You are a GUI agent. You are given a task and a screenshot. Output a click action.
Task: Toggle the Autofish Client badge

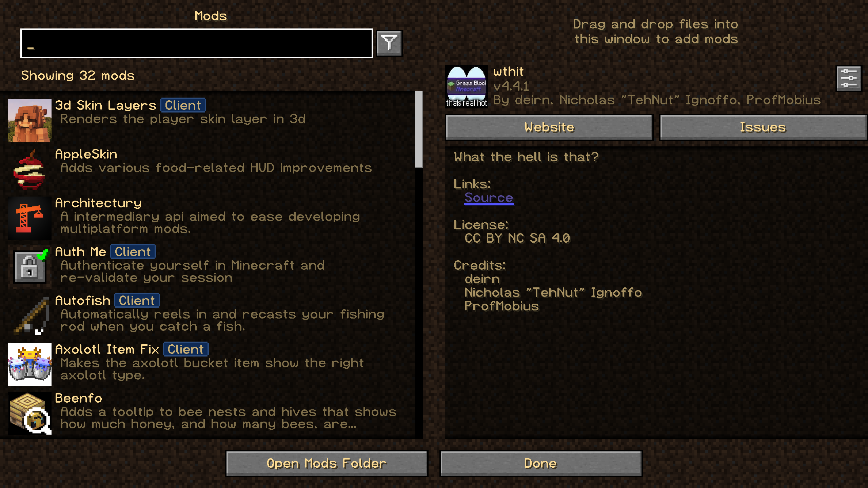pyautogui.click(x=137, y=300)
